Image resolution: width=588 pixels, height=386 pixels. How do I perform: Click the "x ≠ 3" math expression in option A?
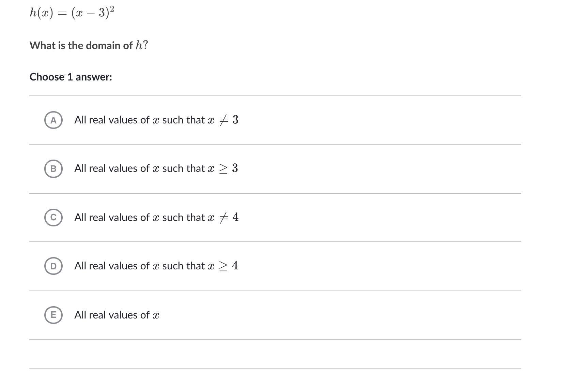pyautogui.click(x=223, y=120)
